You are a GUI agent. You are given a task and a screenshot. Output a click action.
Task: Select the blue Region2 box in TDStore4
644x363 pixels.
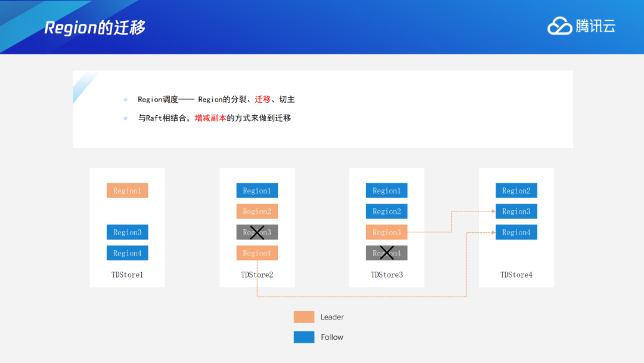coord(516,190)
